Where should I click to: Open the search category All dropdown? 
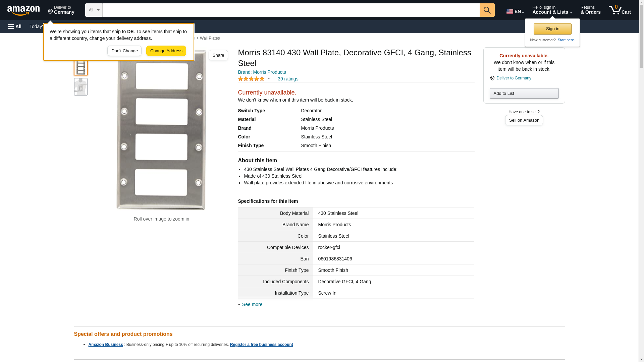(x=94, y=10)
